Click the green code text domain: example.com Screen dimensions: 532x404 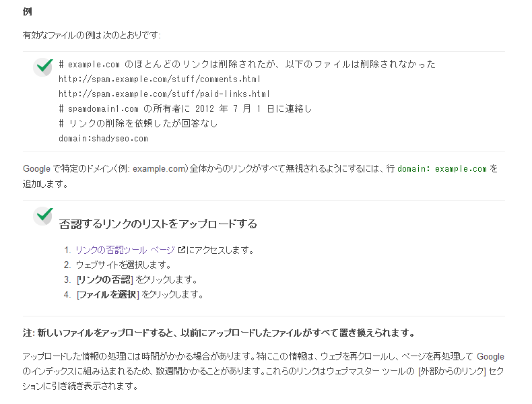point(442,168)
